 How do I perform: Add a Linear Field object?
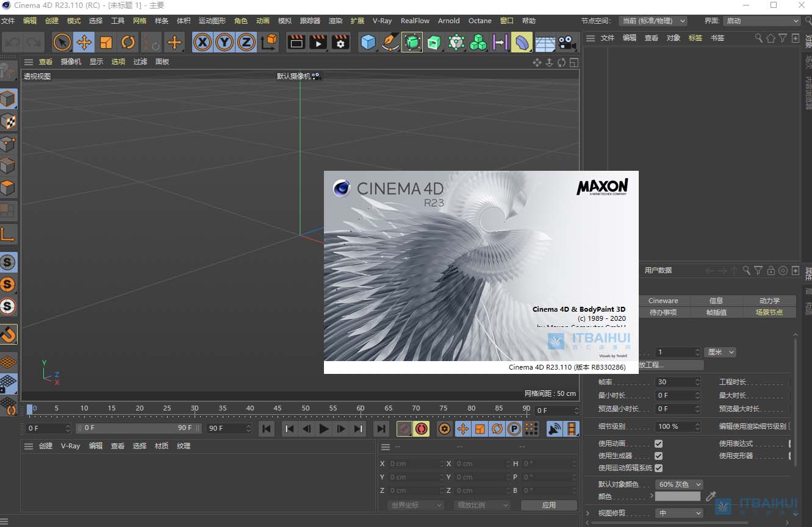[500, 43]
